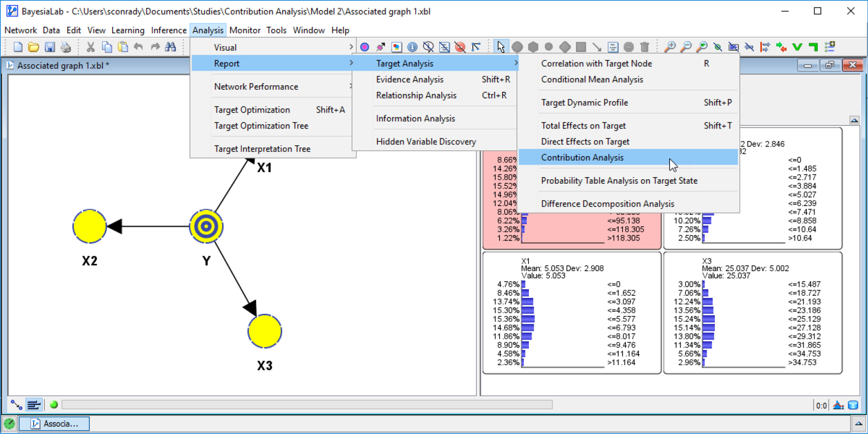The height and width of the screenshot is (434, 868).
Task: Switch to Modeling Mode in status bar
Action: click(16, 405)
